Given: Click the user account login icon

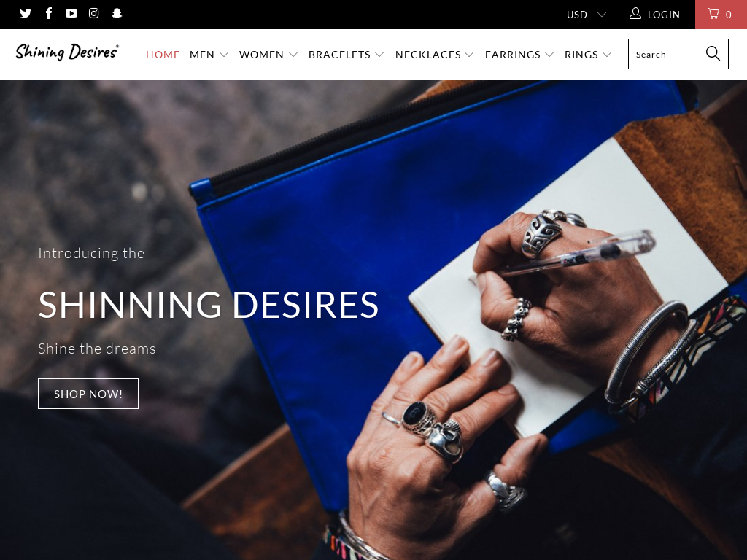Looking at the screenshot, I should [635, 13].
